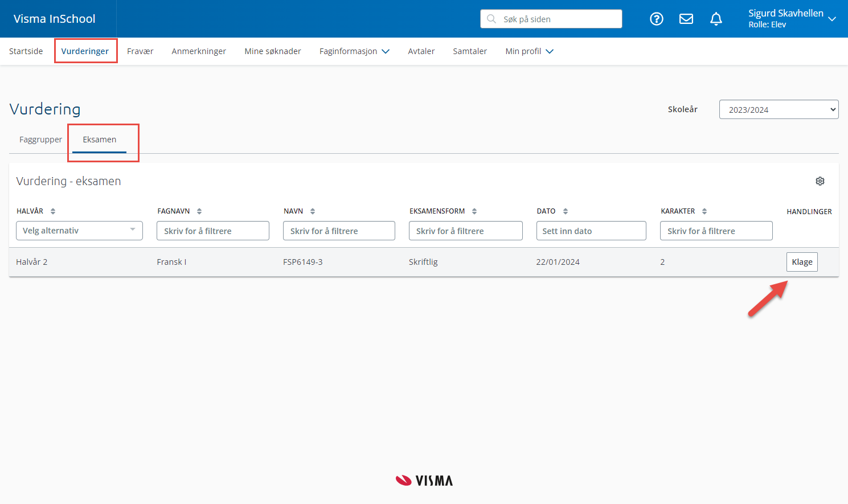
Task: Click the Fransk I cell
Action: 171,262
